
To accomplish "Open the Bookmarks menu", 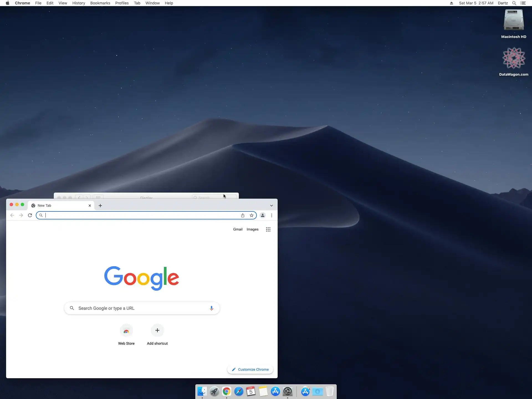I will pyautogui.click(x=100, y=3).
